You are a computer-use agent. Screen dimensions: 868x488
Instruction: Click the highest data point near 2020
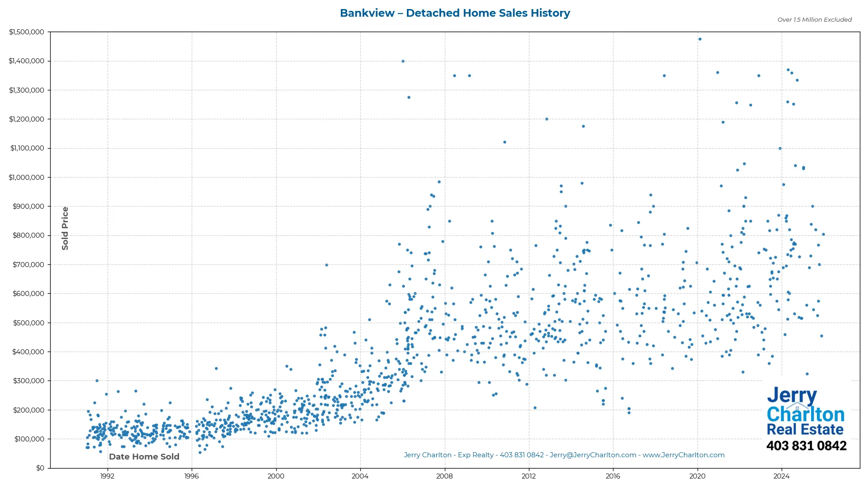(x=700, y=39)
